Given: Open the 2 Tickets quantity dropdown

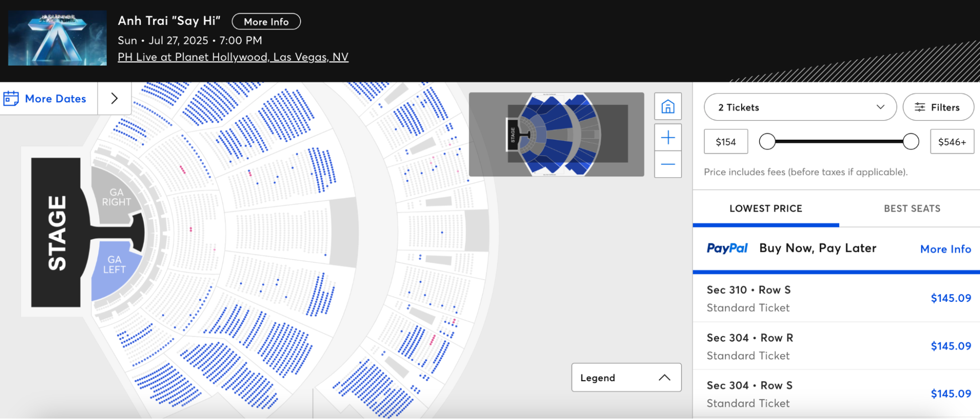Looking at the screenshot, I should (800, 107).
